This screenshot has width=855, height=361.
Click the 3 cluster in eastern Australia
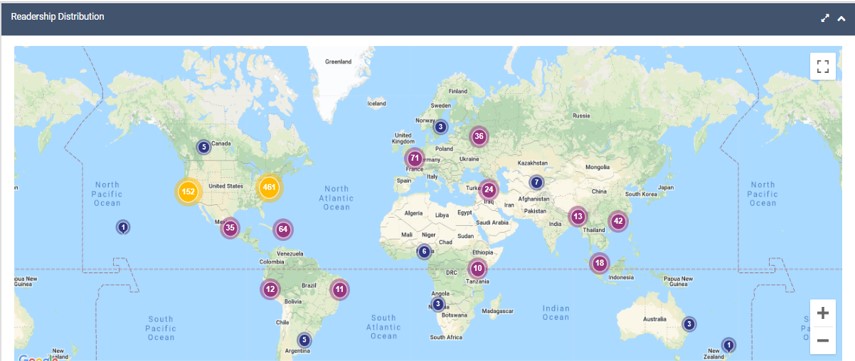coord(689,324)
